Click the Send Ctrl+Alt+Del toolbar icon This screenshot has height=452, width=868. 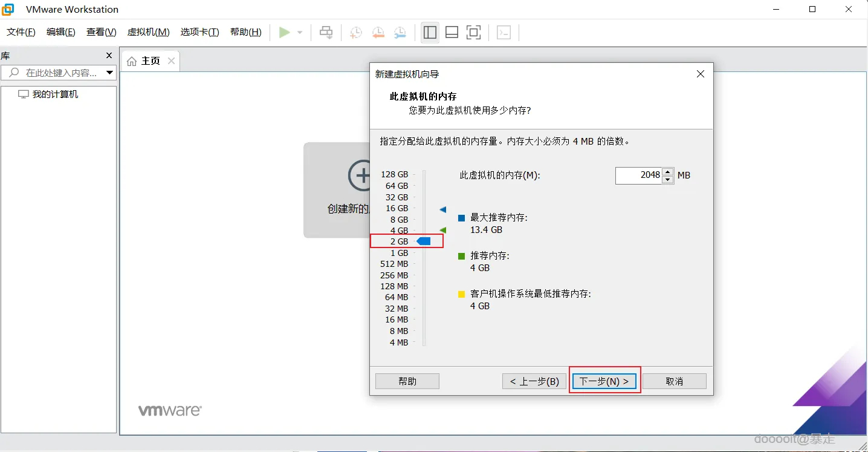(x=326, y=32)
